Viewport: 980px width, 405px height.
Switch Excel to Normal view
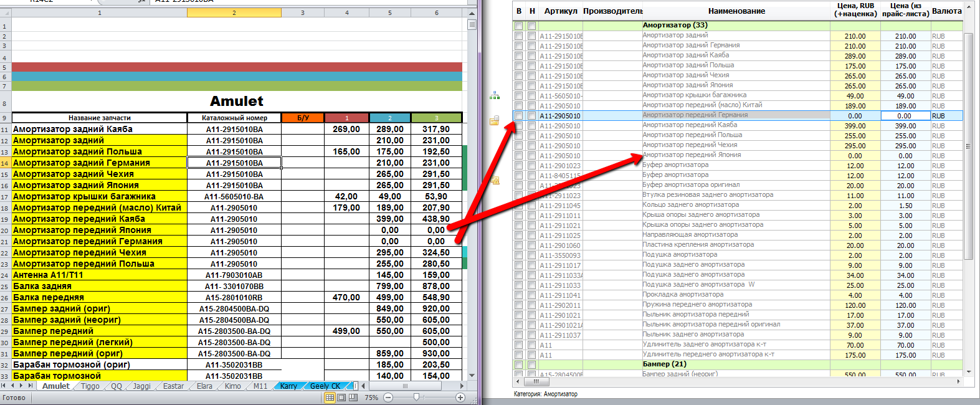(330, 398)
